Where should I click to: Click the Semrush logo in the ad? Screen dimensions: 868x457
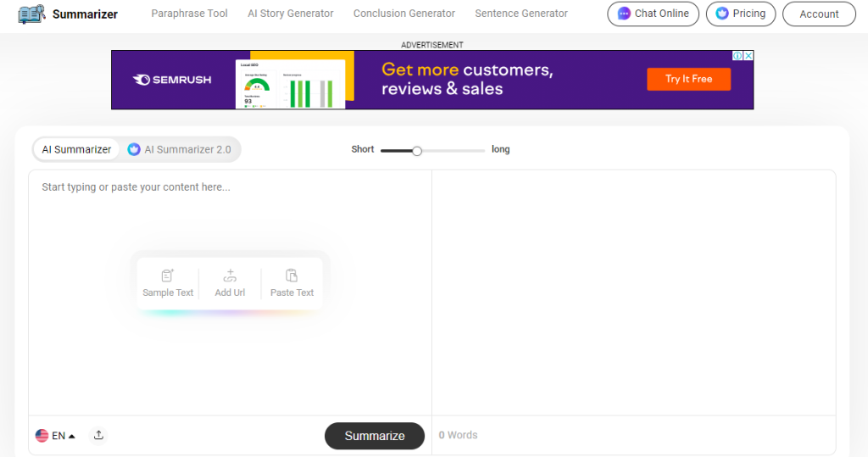[x=172, y=80]
